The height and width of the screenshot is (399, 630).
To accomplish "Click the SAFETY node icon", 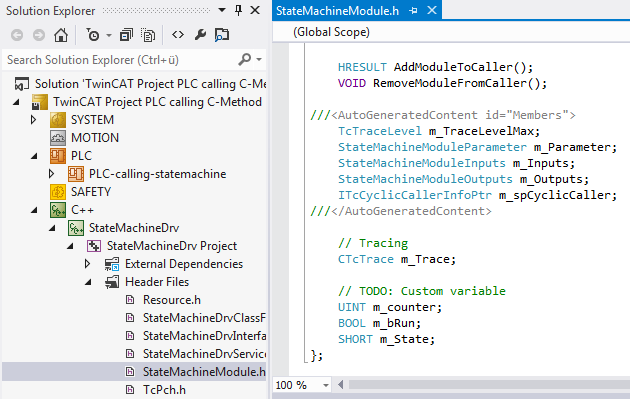I will click(x=58, y=192).
